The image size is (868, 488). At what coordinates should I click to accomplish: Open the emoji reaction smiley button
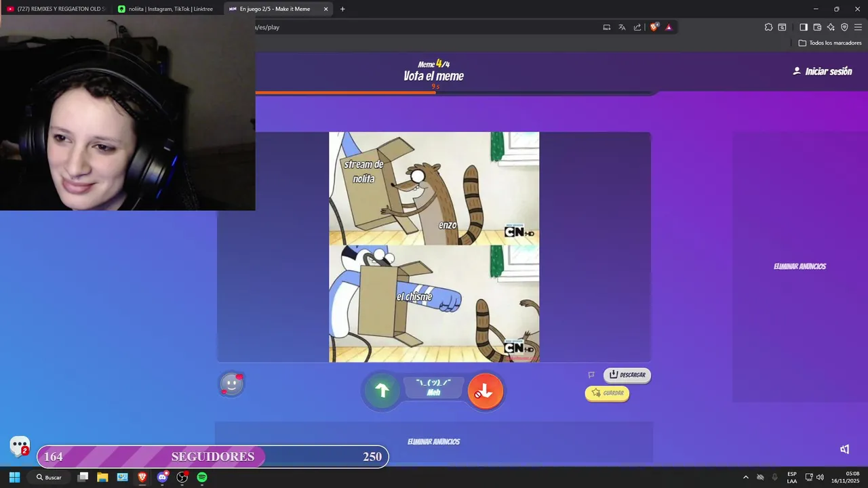pyautogui.click(x=231, y=384)
